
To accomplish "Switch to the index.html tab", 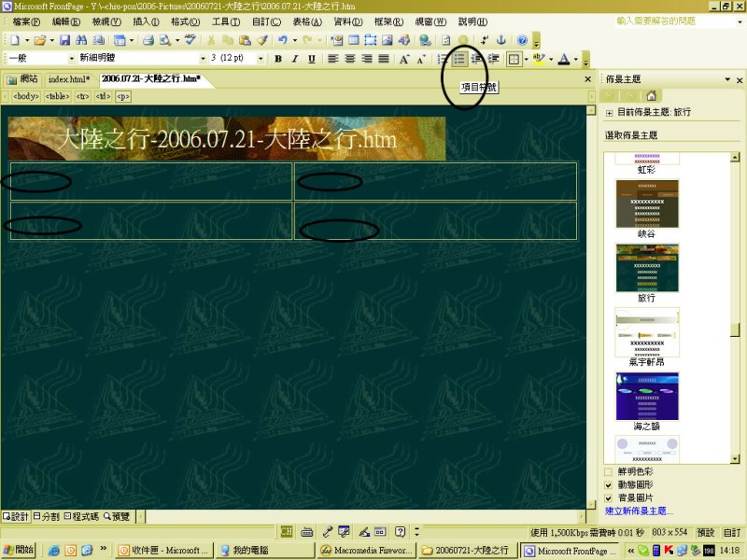I will pyautogui.click(x=68, y=79).
